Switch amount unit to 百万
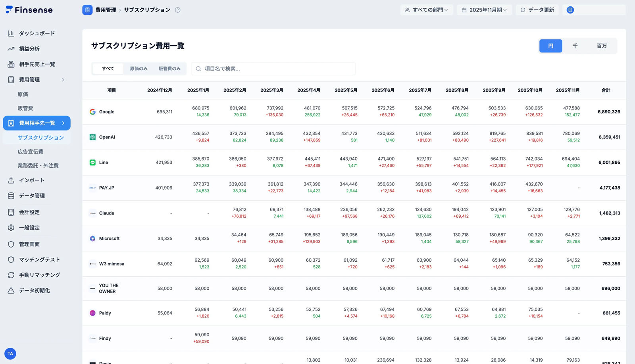The width and height of the screenshot is (635, 364). (x=602, y=46)
